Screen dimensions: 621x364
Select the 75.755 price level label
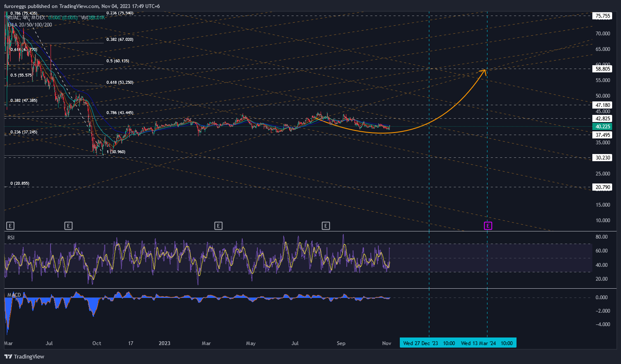[x=602, y=16]
